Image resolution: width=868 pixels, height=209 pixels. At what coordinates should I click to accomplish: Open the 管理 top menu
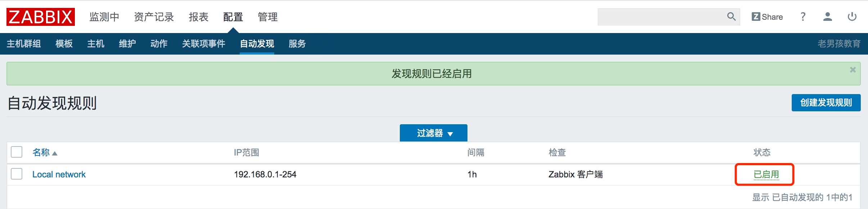(268, 17)
